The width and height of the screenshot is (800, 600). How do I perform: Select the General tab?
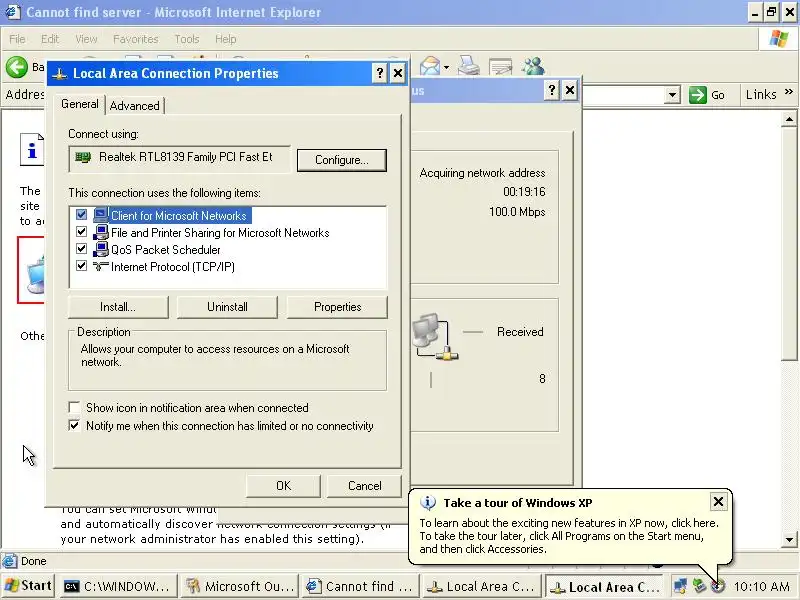(x=80, y=104)
